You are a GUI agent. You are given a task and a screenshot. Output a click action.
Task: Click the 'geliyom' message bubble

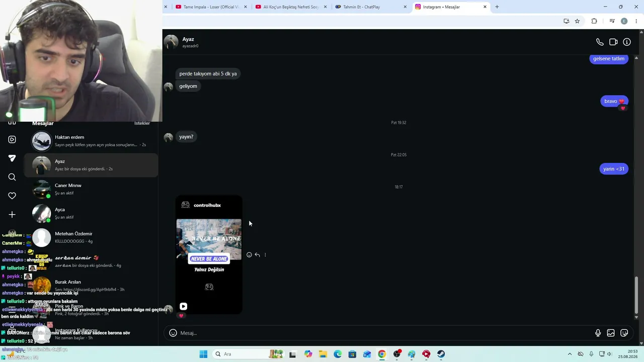pos(188,86)
